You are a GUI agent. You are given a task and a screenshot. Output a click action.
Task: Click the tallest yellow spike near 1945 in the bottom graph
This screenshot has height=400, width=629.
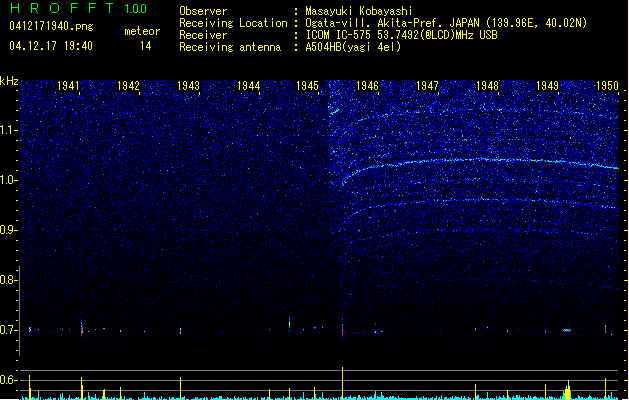[x=342, y=383]
